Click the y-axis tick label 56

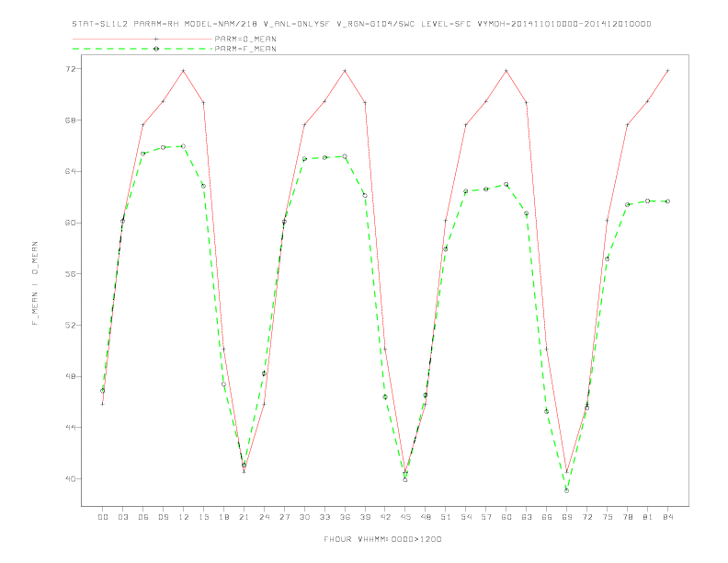(72, 273)
